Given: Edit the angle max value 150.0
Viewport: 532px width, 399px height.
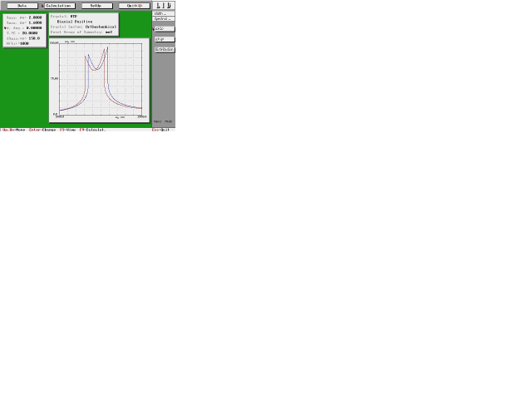Looking at the screenshot, I should click(33, 38).
